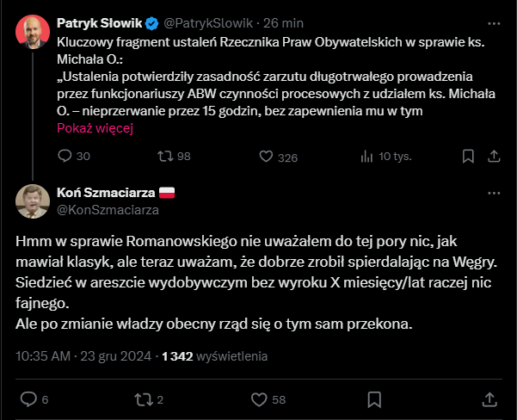Open Koń Szmaciarza's avatar
Image resolution: width=517 pixels, height=420 pixels.
tap(32, 201)
